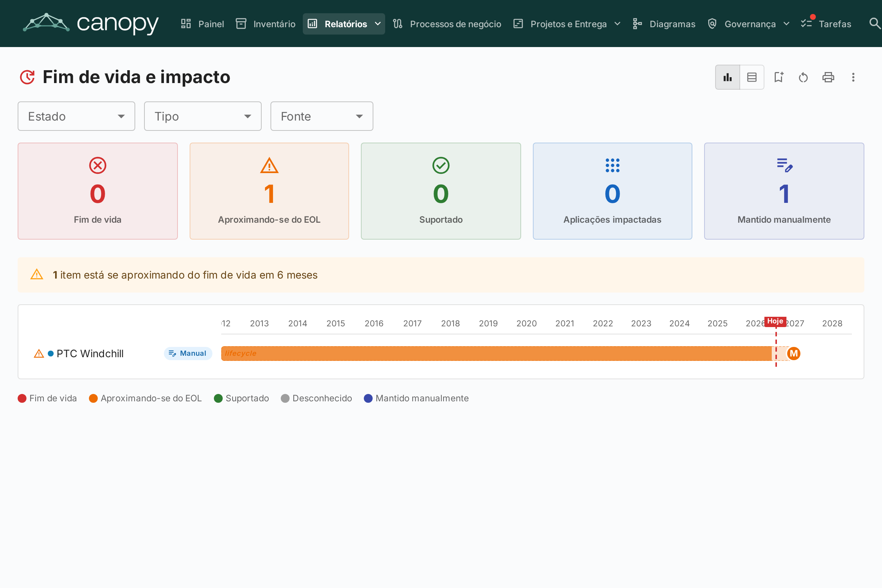
Task: Switch to table list view
Action: tap(752, 77)
